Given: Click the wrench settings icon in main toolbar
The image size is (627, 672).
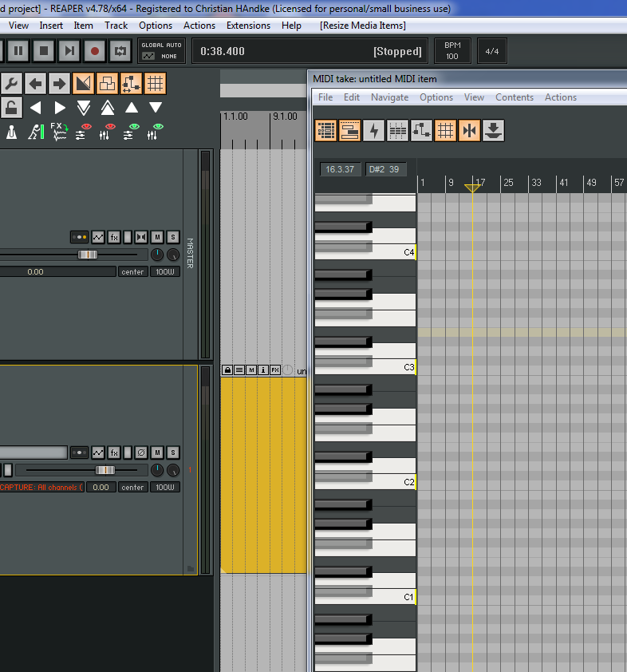Looking at the screenshot, I should [11, 83].
